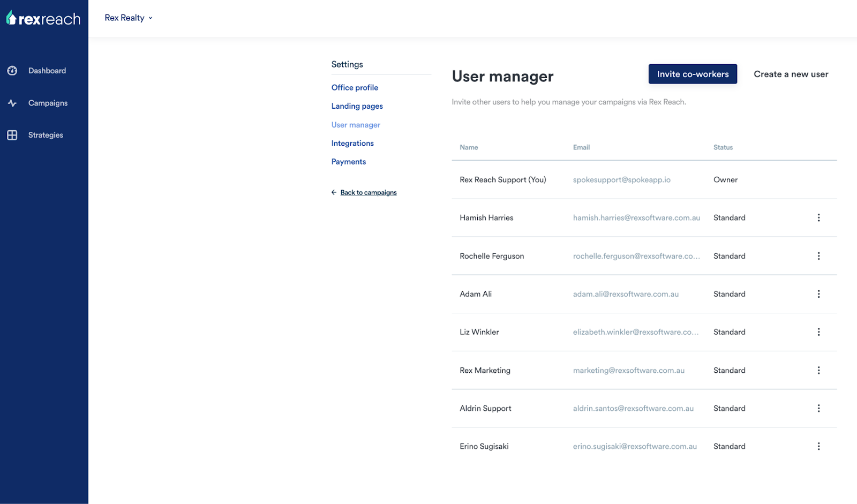Click the Name column header
The height and width of the screenshot is (504, 857).
pyautogui.click(x=469, y=147)
